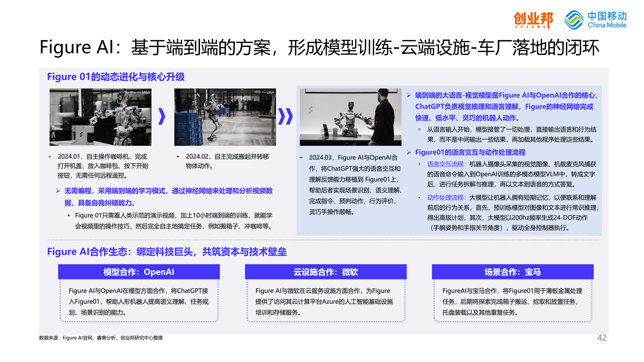Click heading Figure AI合作生态
Screen dimensions: 644x362
click(167, 252)
